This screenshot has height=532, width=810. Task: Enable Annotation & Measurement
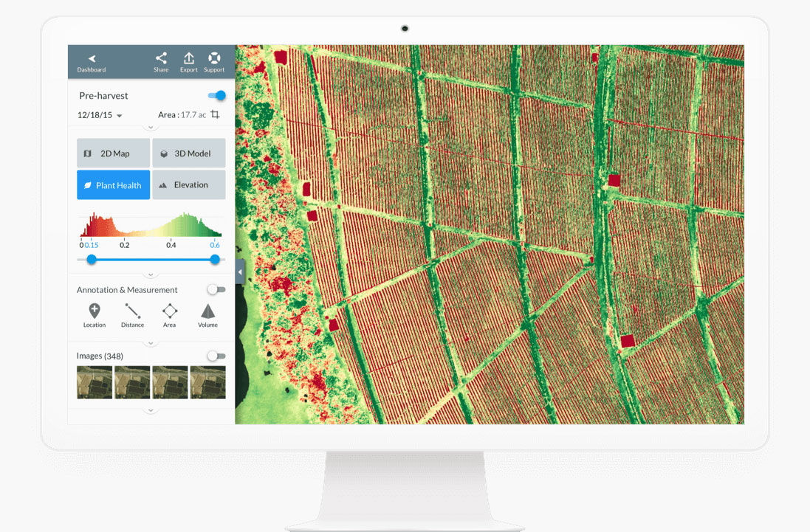(x=216, y=289)
